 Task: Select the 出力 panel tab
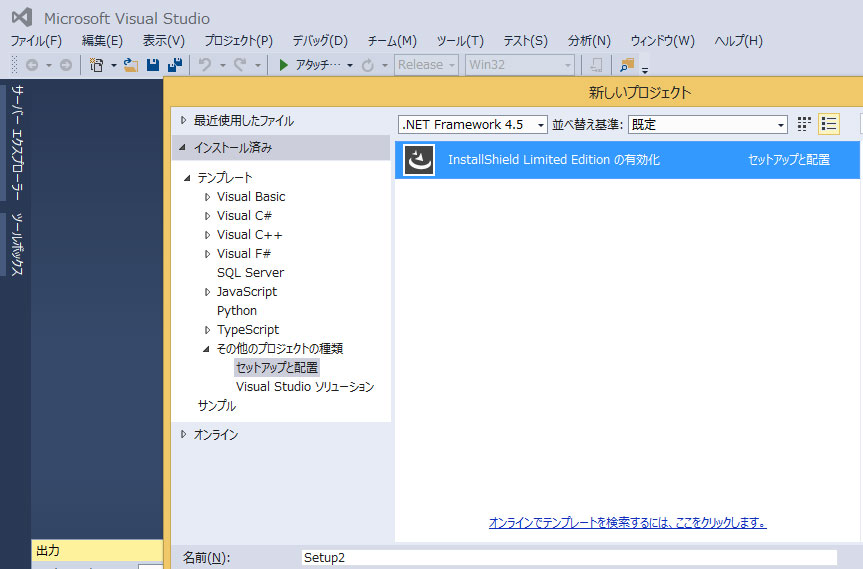48,550
